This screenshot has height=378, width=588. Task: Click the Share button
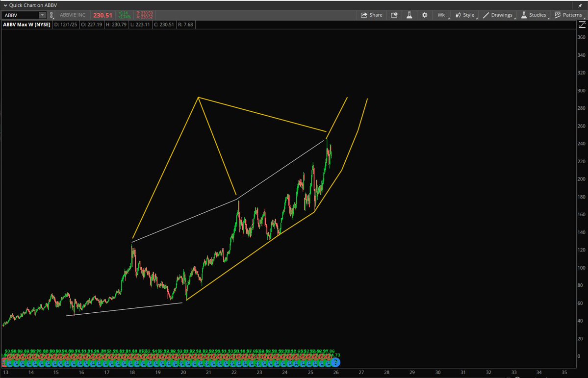point(372,15)
